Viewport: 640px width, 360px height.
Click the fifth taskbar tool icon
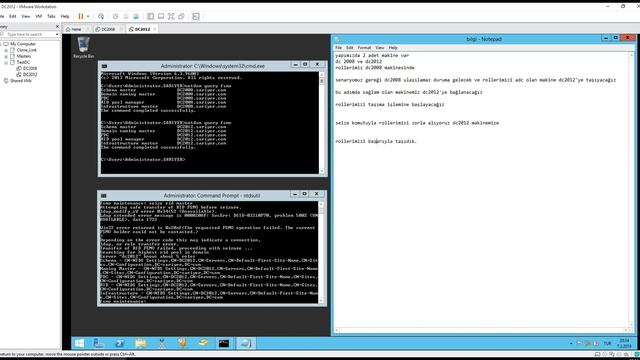[x=162, y=343]
